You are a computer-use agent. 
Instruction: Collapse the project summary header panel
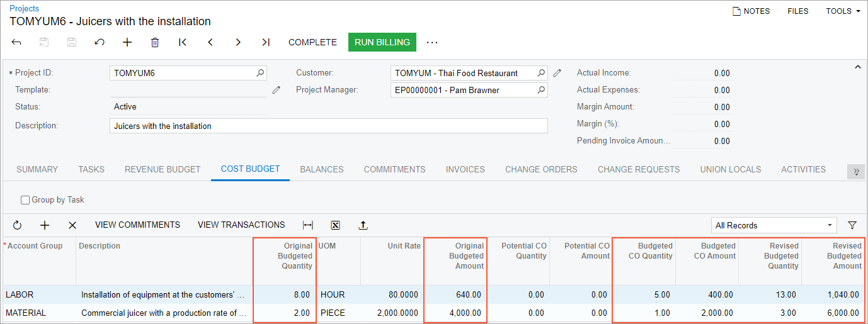857,67
